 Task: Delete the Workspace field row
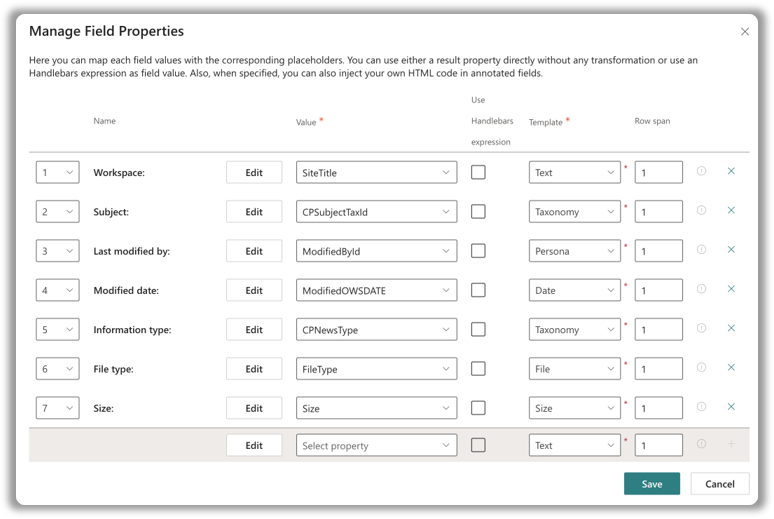click(731, 171)
